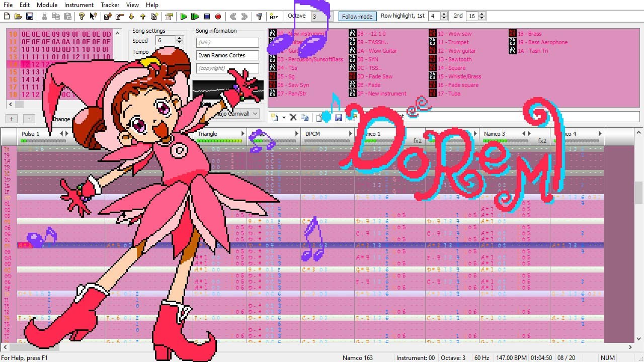Open About with the question mark icon

coord(82,17)
